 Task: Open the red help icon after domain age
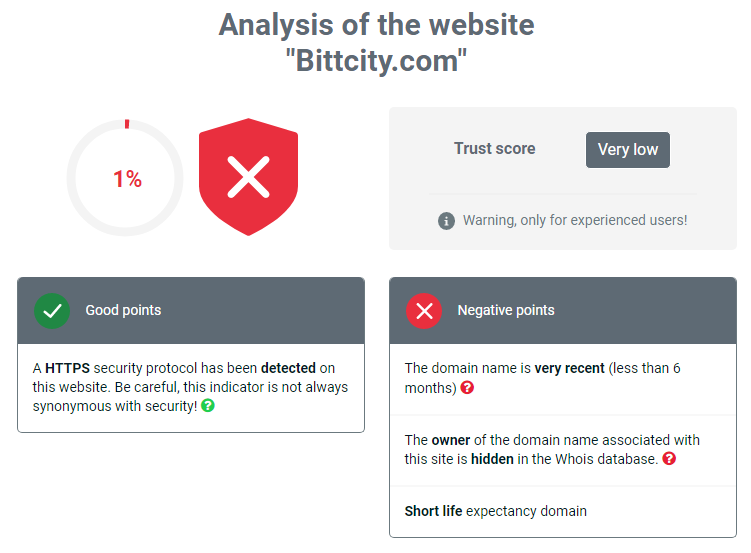pyautogui.click(x=467, y=387)
